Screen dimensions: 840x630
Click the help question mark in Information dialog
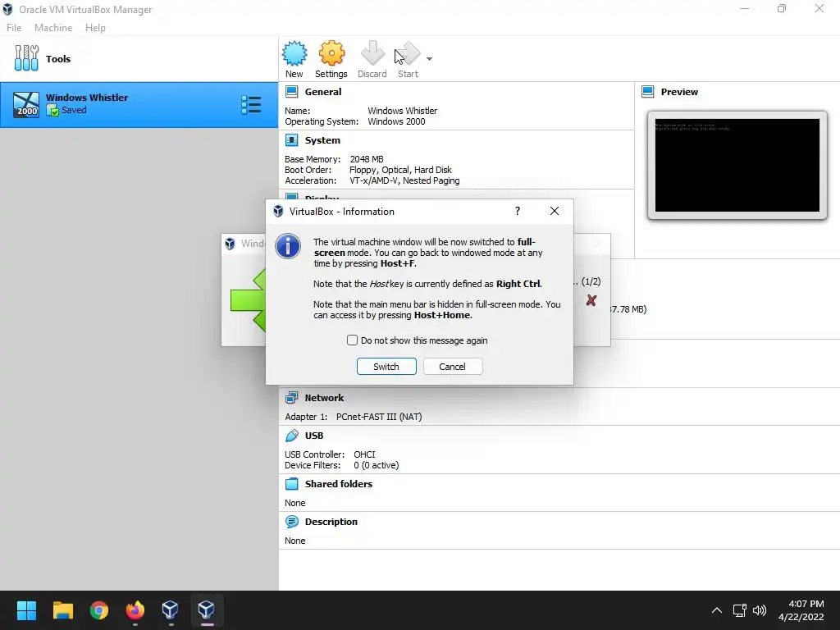pyautogui.click(x=518, y=211)
